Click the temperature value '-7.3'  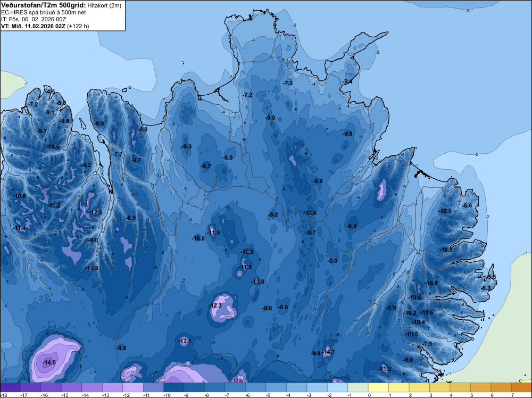coord(287,84)
